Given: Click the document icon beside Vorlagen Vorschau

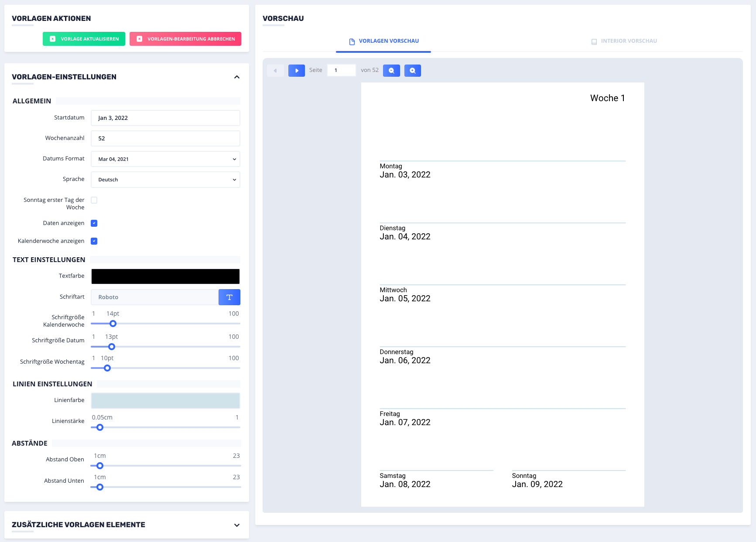Looking at the screenshot, I should click(x=351, y=41).
